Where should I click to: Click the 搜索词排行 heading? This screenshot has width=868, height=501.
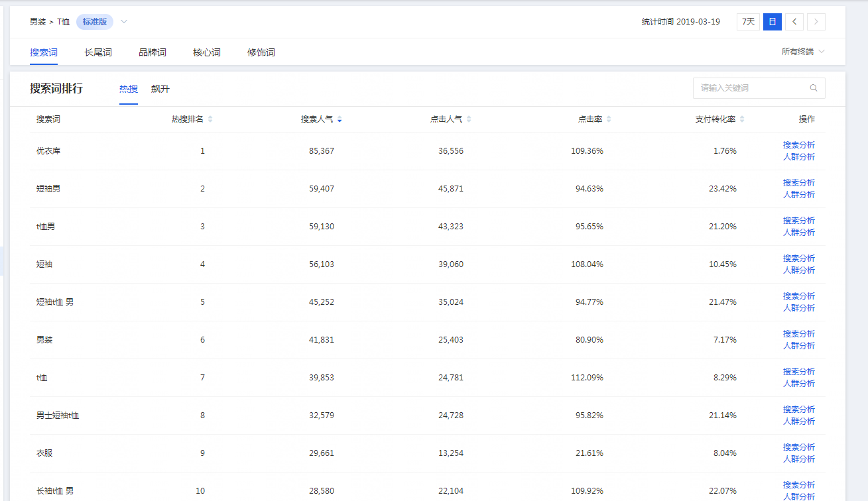coord(56,89)
